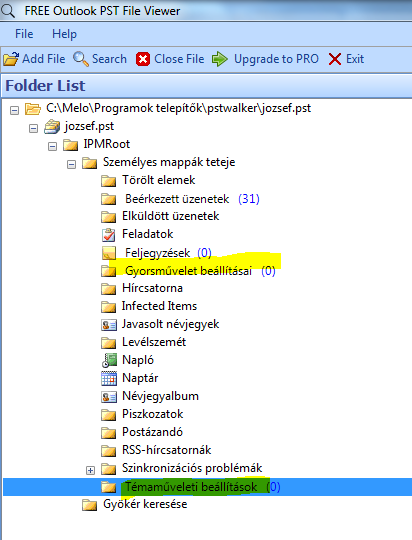The image size is (412, 540).
Task: Click the Feljegyzések yellow note icon
Action: [x=109, y=253]
